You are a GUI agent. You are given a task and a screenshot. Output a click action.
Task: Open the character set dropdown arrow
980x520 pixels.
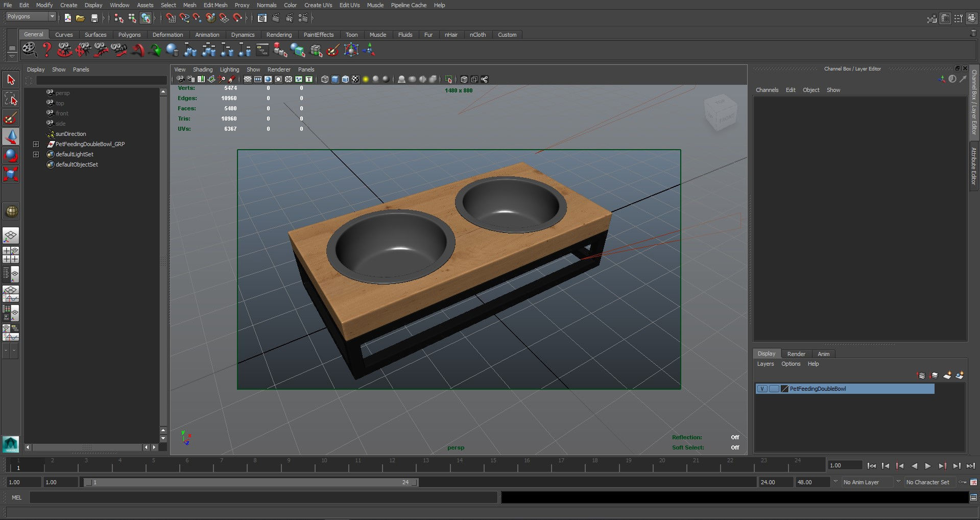pos(898,482)
